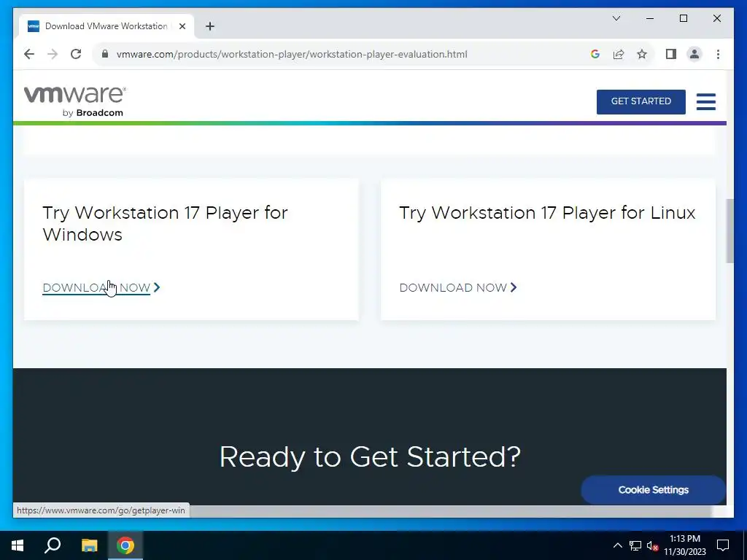Open the Windows Start menu
The width and height of the screenshot is (747, 560).
18,545
